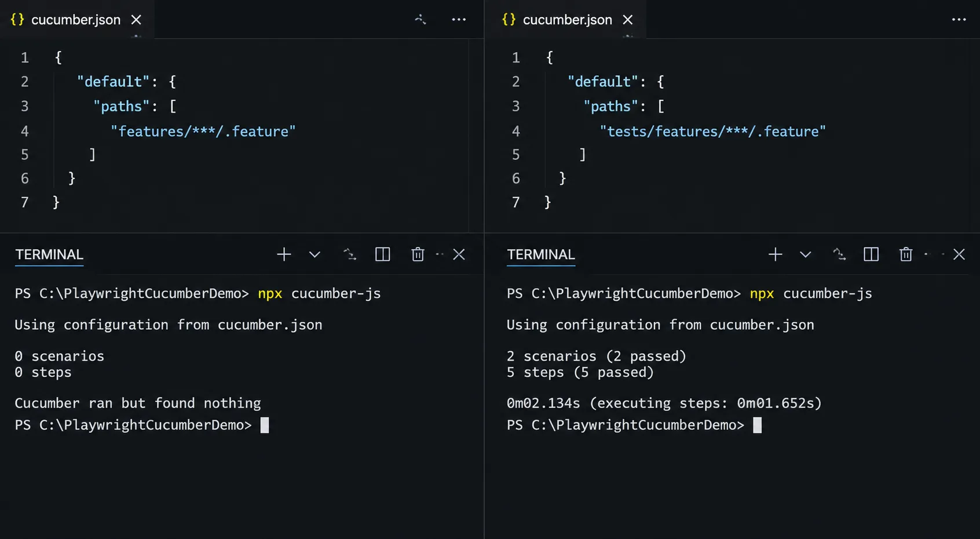Viewport: 980px width, 539px height.
Task: Click "features/***/.feature" string in left editor
Action: pyautogui.click(x=203, y=132)
